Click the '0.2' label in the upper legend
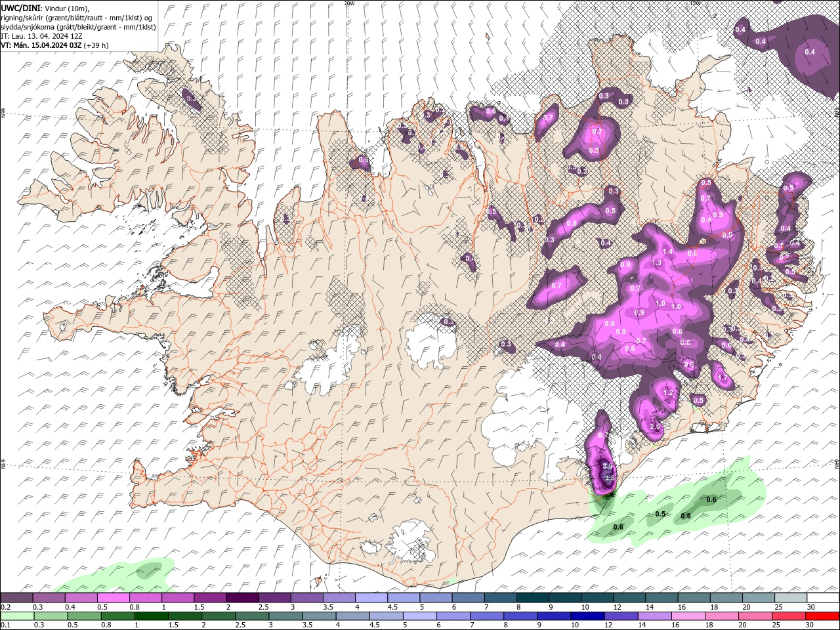The height and width of the screenshot is (630, 840). coord(5,607)
